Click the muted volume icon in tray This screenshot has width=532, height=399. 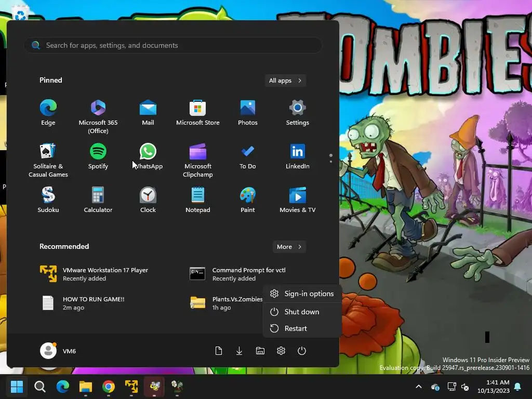[x=465, y=387]
